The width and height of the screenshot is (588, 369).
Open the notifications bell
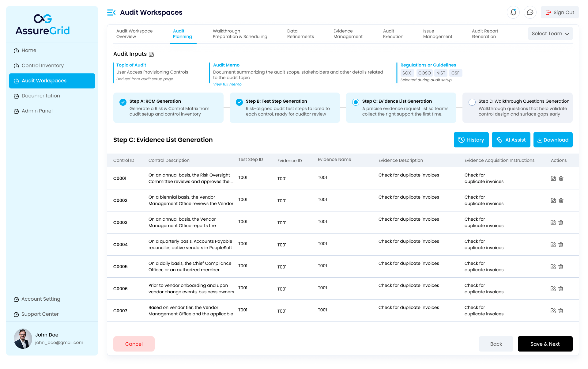(x=513, y=12)
